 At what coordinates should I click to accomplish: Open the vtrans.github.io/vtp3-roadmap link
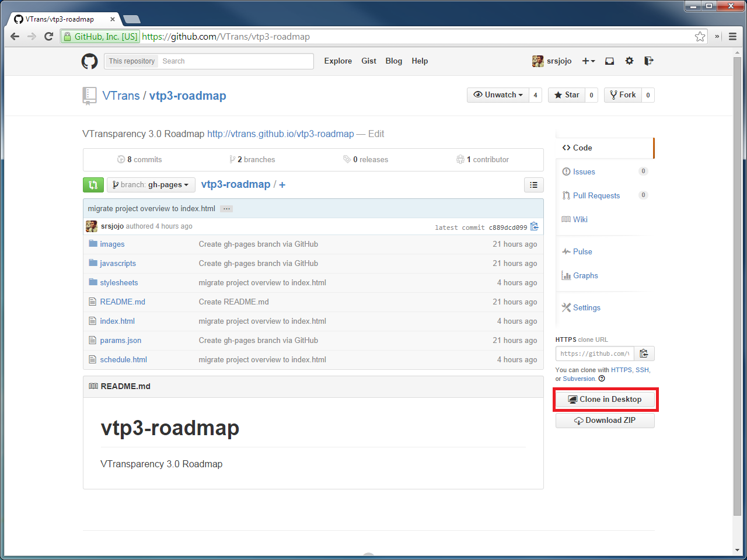point(281,134)
